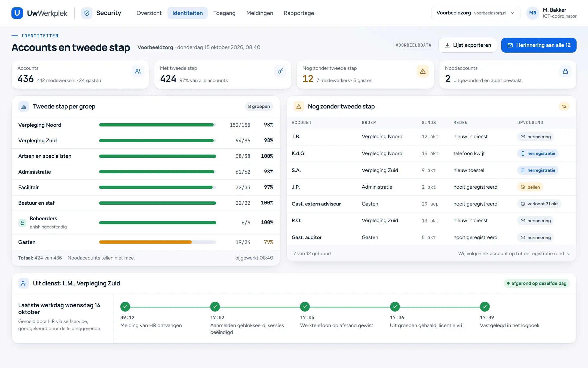Click bellen chip for J.P.
This screenshot has width=588, height=368.
click(x=530, y=187)
